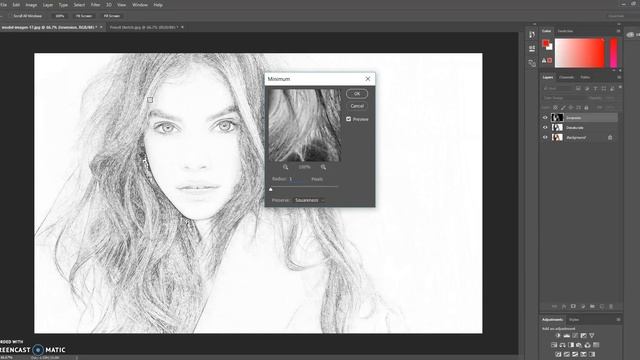Switch to the Swatches tab
This screenshot has height=360, width=640.
tap(565, 31)
